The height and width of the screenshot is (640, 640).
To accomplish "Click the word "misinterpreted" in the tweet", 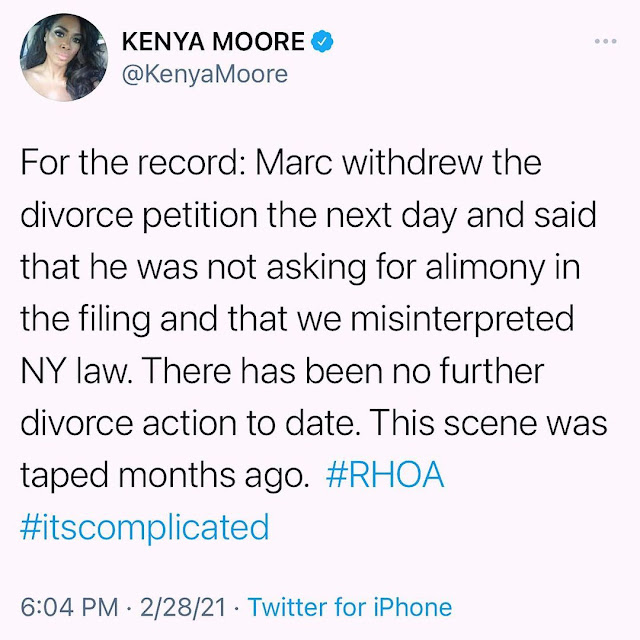I will click(x=462, y=319).
